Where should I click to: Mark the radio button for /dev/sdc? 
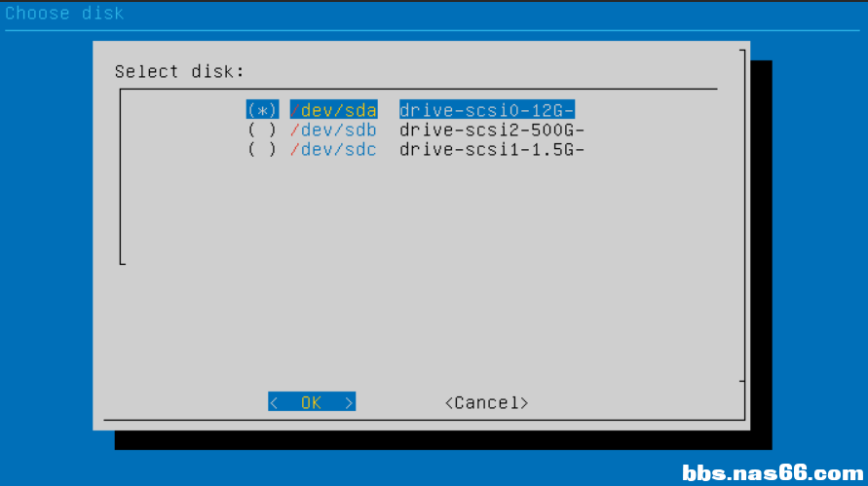[262, 149]
